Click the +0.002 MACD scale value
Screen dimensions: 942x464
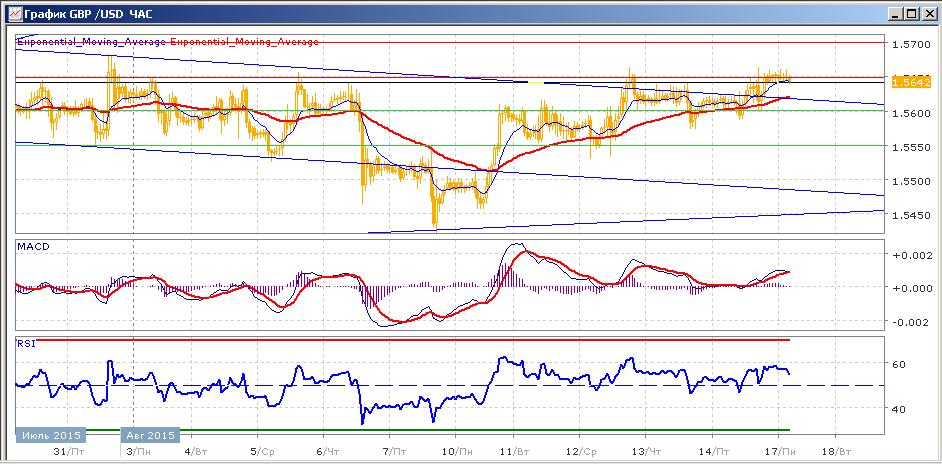coord(913,255)
